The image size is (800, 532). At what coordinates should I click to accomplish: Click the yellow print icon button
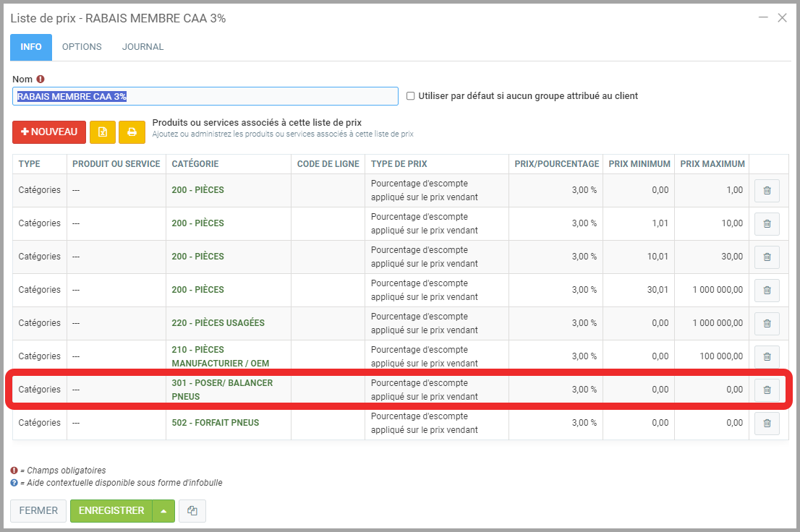(132, 132)
